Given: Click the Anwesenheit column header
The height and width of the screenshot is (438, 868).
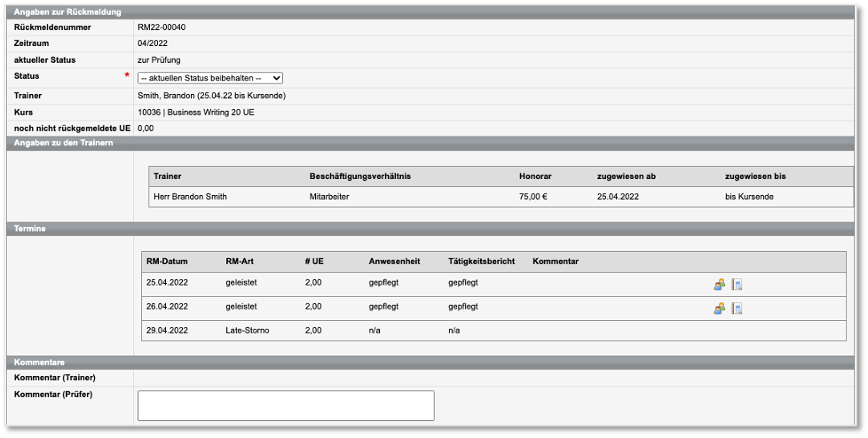Looking at the screenshot, I should [394, 262].
